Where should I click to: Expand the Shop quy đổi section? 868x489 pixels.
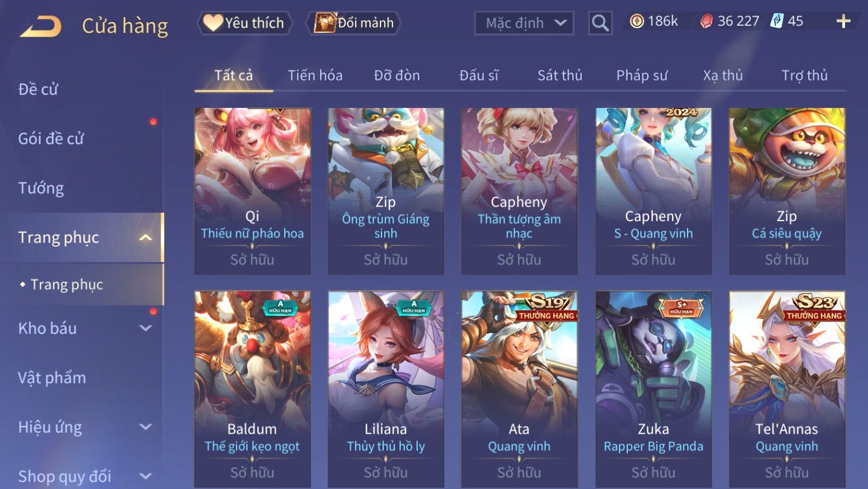(x=146, y=476)
